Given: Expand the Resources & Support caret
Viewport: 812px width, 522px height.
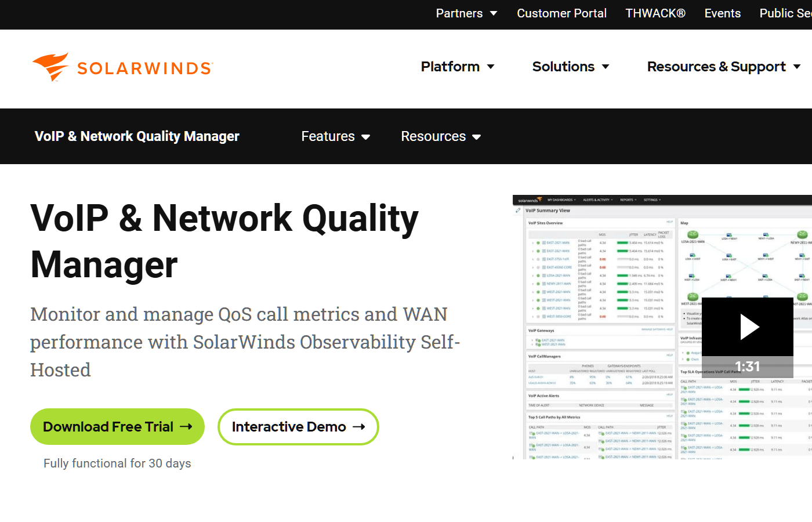Looking at the screenshot, I should 797,67.
